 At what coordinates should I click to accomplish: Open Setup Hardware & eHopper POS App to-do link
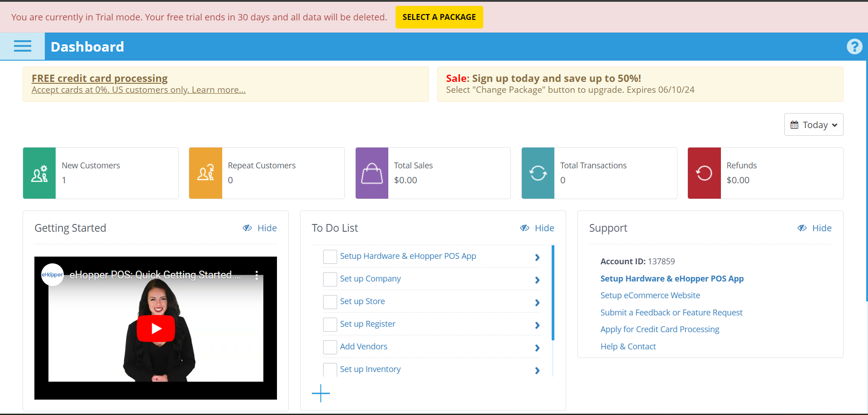[408, 256]
